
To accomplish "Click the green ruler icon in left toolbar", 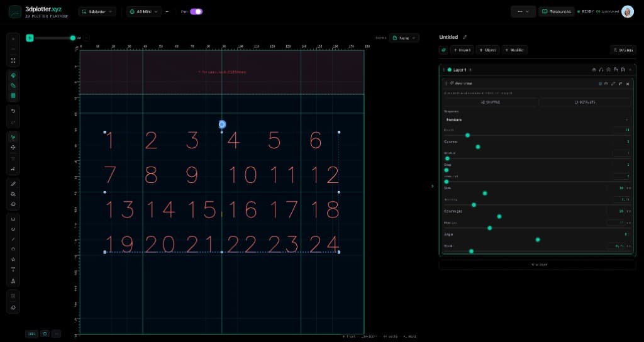I will [13, 85].
